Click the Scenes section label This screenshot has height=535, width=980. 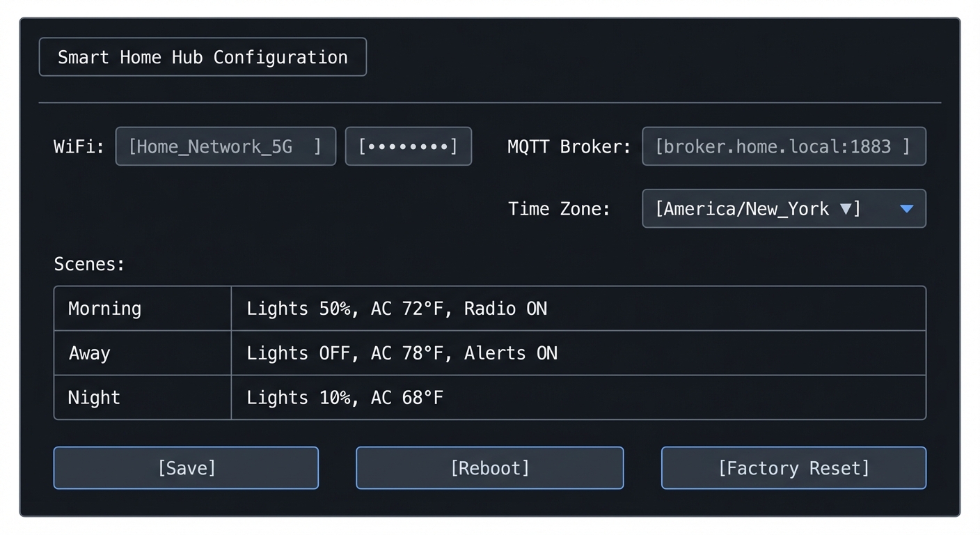point(89,264)
